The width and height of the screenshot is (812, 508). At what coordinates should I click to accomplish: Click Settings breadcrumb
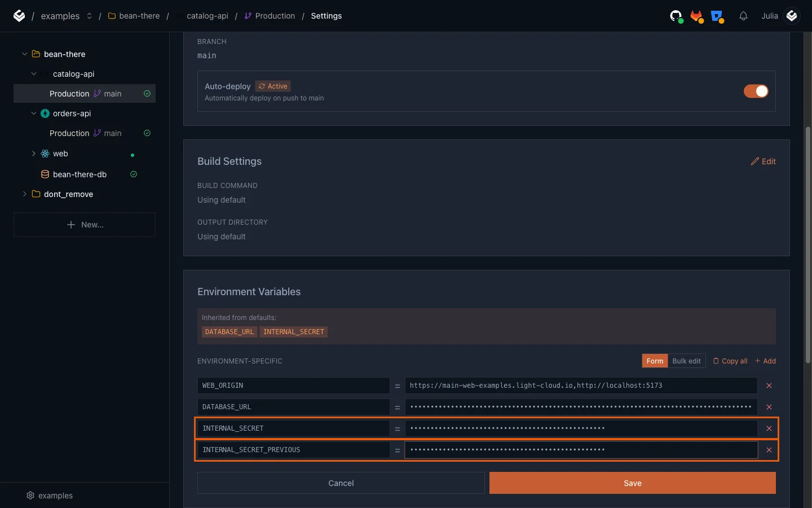(326, 16)
